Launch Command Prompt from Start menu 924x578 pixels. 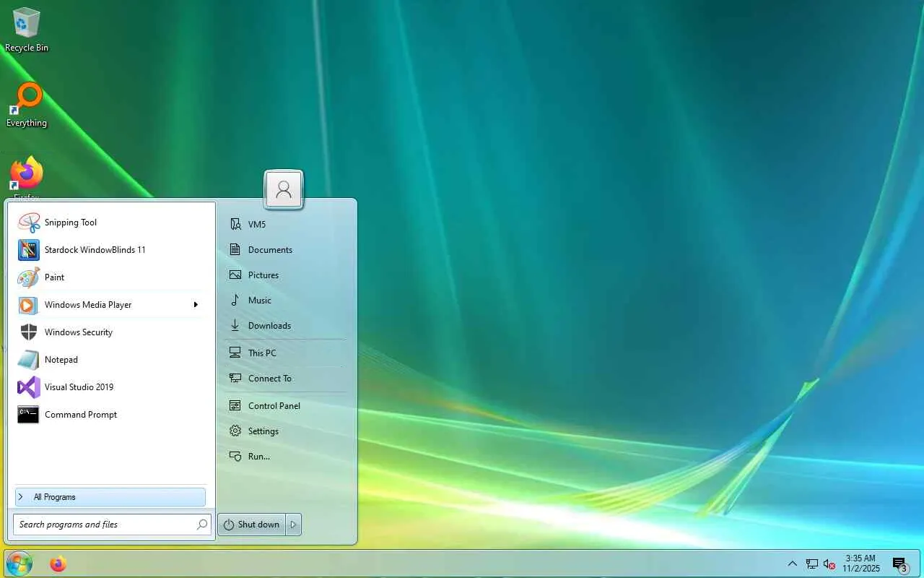[x=110, y=415]
